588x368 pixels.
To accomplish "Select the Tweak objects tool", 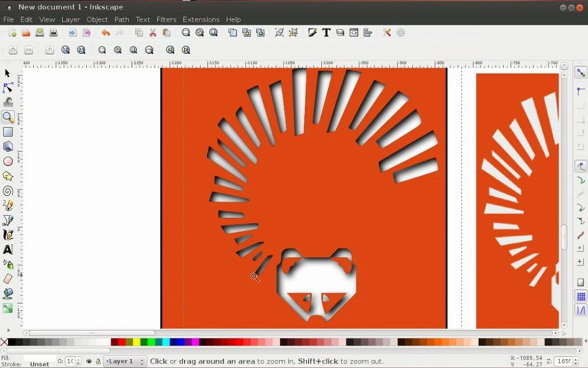I will 8,102.
